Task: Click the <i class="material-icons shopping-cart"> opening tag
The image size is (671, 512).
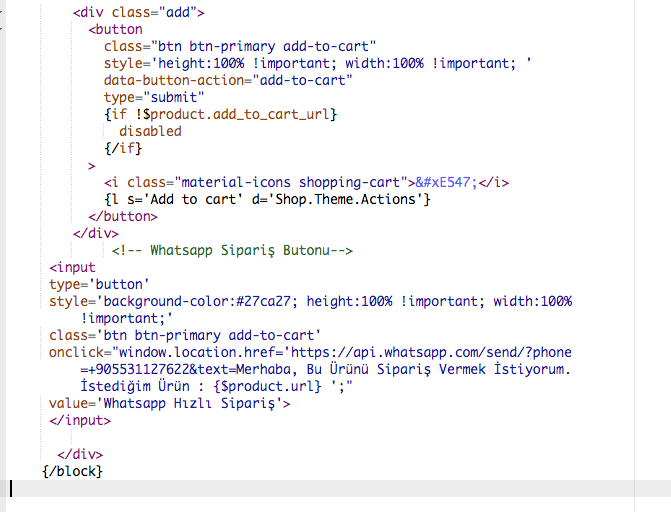Action: click(x=259, y=182)
